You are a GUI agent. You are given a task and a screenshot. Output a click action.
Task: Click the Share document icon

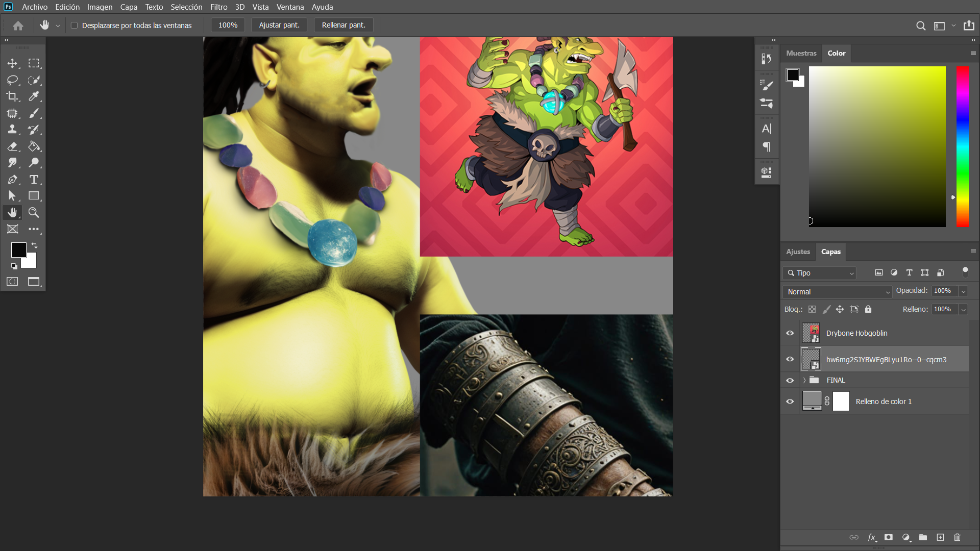969,26
